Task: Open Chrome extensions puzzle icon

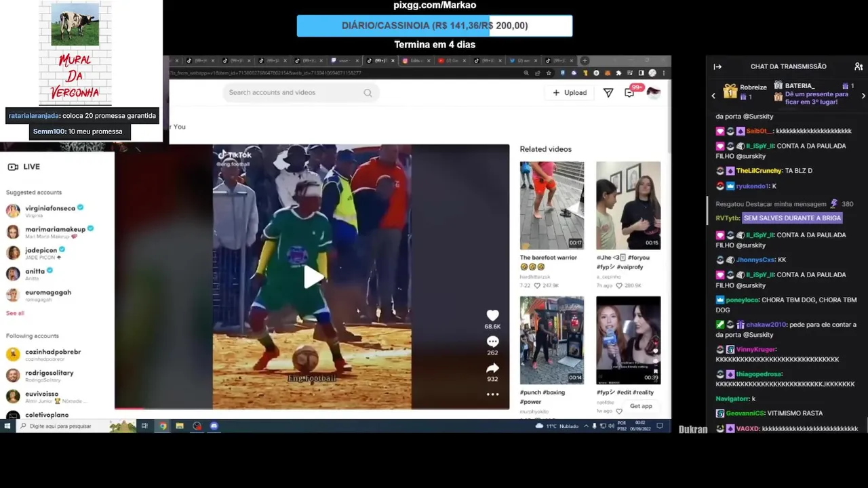Action: click(618, 73)
